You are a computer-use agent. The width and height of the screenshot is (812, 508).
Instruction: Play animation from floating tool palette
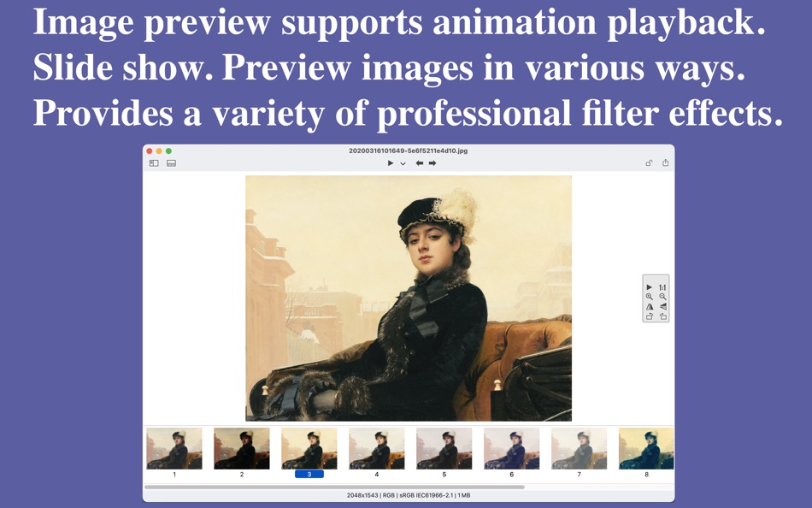tap(650, 287)
